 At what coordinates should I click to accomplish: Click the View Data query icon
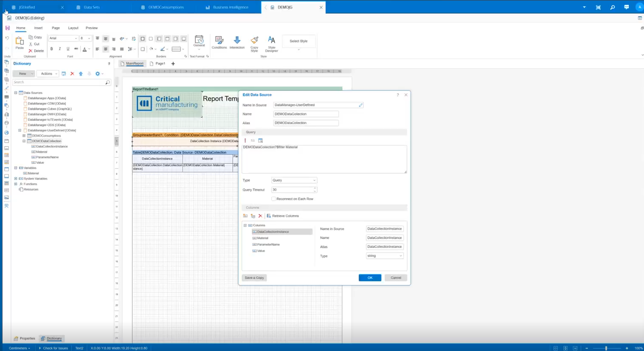tap(260, 140)
